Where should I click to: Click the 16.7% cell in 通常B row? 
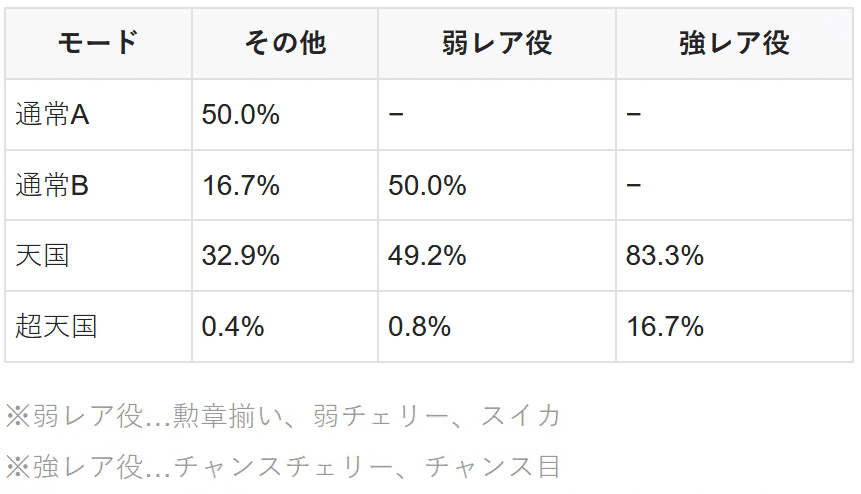[241, 185]
